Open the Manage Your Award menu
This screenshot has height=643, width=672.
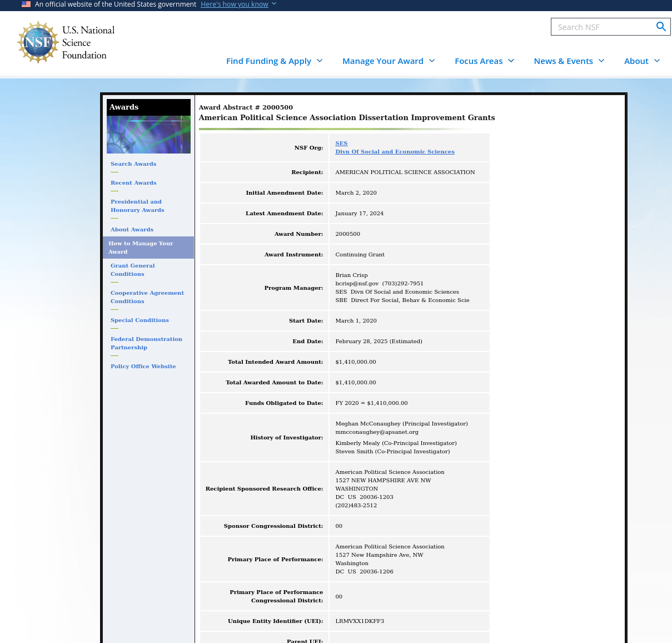point(389,61)
